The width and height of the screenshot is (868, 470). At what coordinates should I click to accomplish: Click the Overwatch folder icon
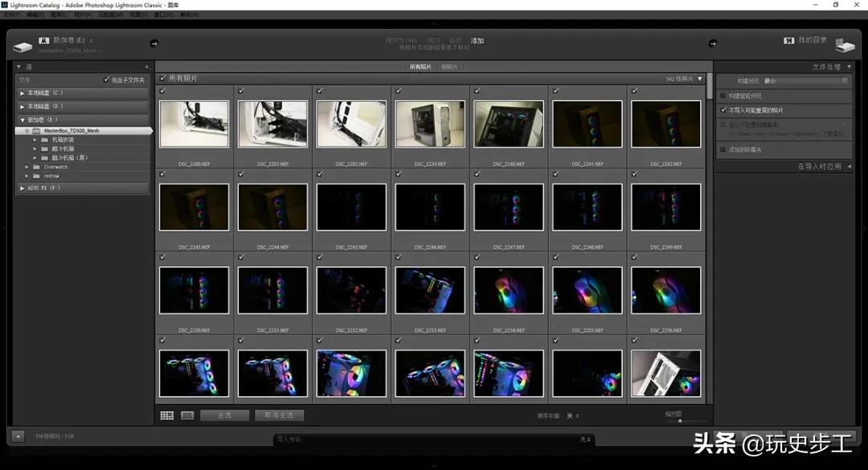click(x=36, y=166)
